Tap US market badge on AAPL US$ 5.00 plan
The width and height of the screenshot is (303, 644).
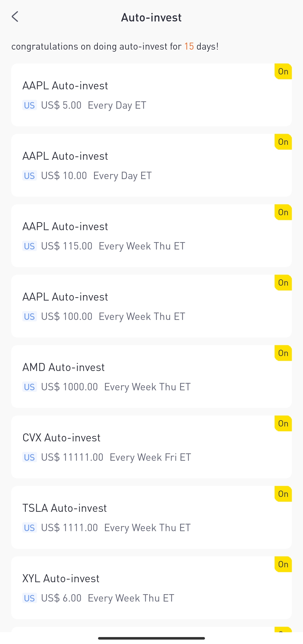point(29,105)
